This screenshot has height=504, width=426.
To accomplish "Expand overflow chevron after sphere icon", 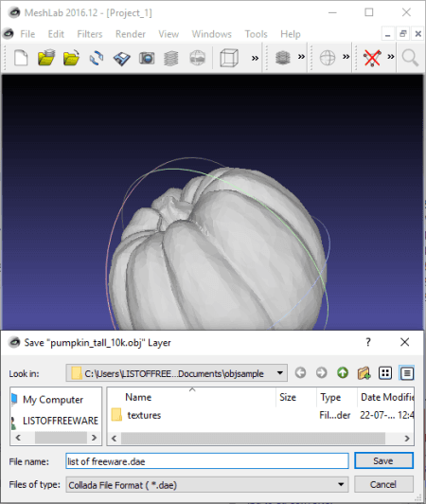I will click(x=346, y=57).
